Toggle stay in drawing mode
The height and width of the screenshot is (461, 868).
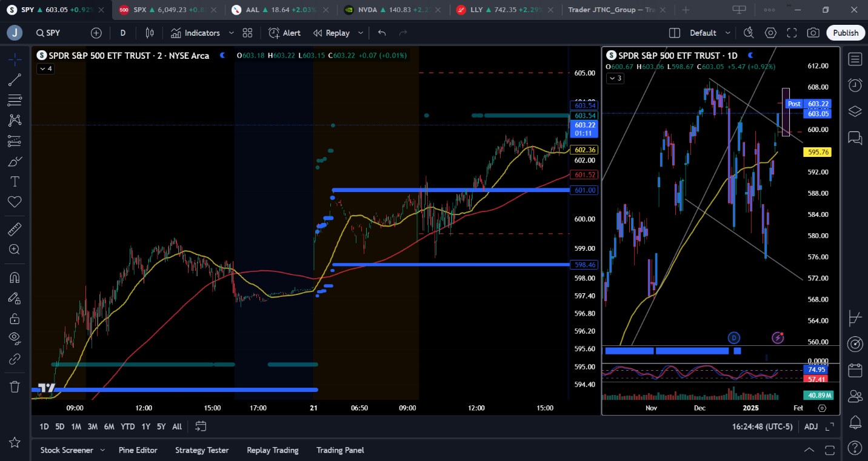coord(15,298)
